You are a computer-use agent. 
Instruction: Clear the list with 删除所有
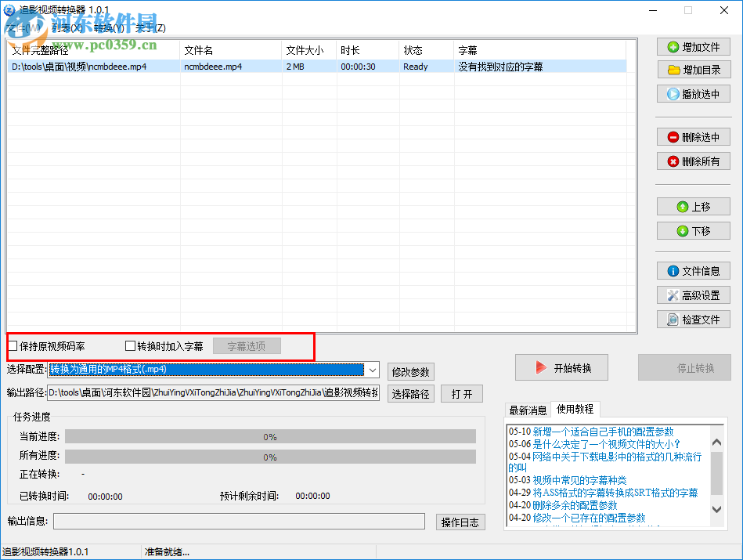[693, 161]
